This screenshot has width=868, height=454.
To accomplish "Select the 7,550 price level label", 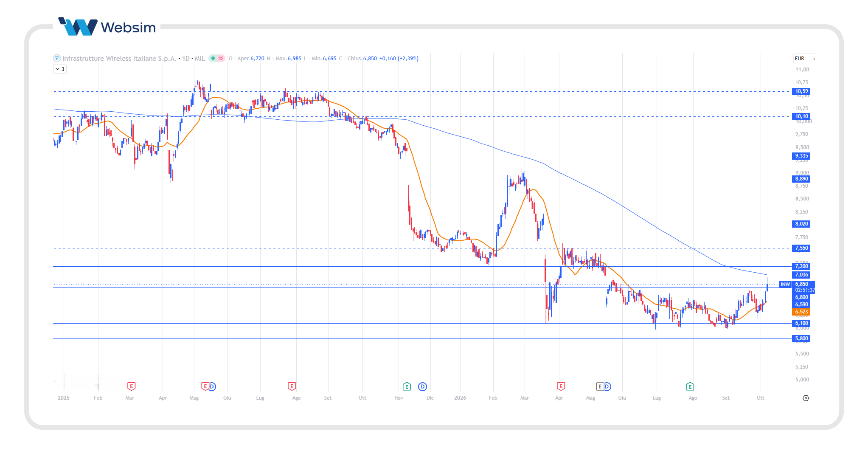I will (x=801, y=248).
